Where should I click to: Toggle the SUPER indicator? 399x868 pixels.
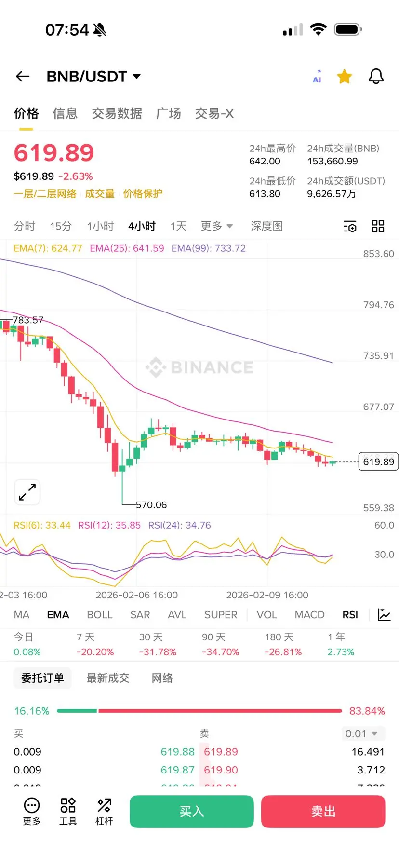pos(221,615)
